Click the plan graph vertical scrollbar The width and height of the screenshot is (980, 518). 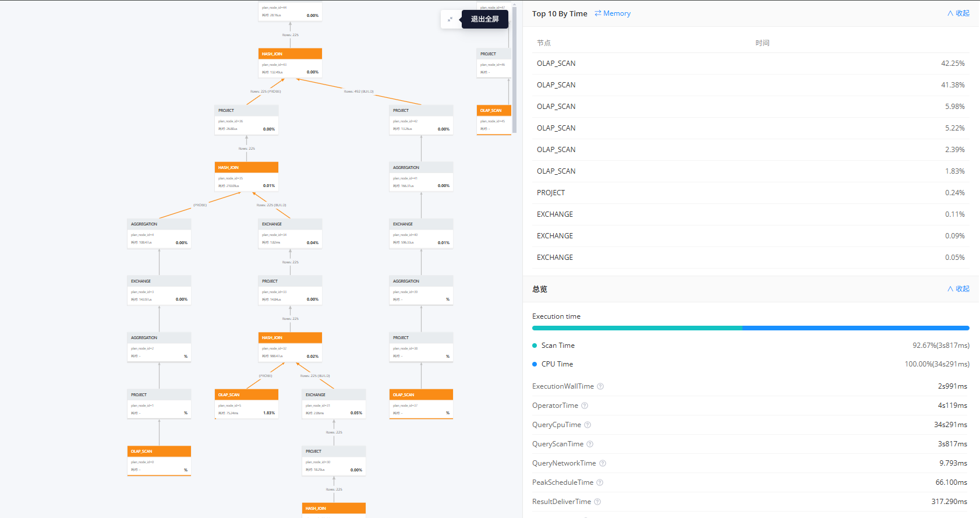click(x=514, y=70)
